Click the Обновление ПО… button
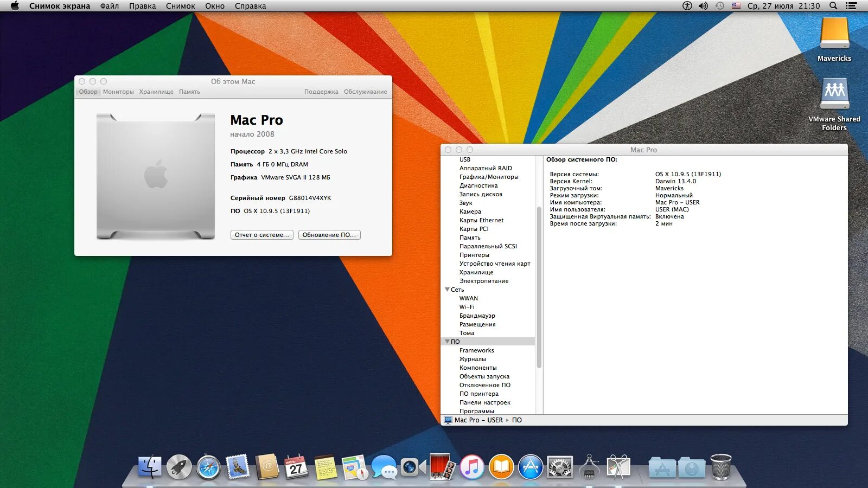Screen dimensions: 868x488 click(x=329, y=235)
